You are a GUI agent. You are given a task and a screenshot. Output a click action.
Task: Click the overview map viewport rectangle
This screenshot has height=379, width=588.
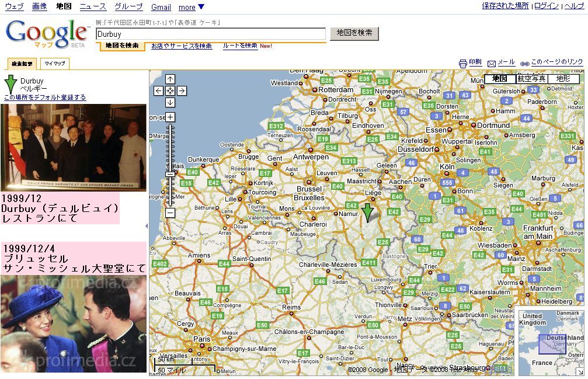[x=552, y=344]
